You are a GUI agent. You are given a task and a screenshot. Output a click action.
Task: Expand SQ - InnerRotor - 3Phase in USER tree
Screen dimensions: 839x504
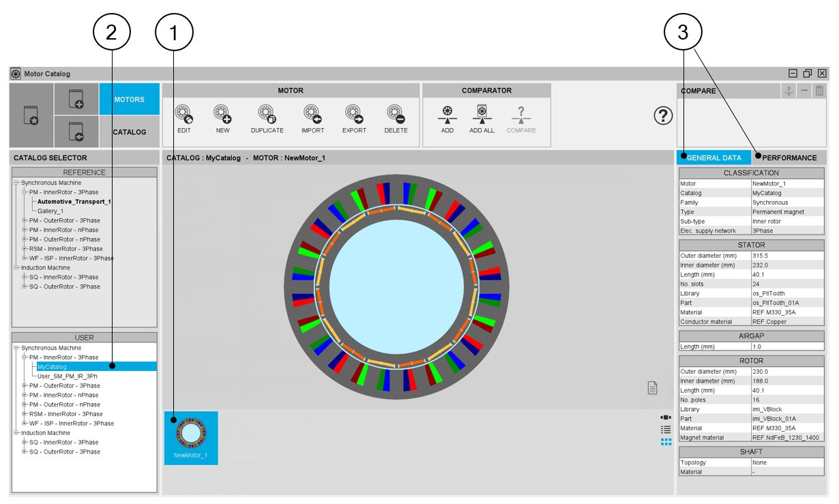click(25, 442)
